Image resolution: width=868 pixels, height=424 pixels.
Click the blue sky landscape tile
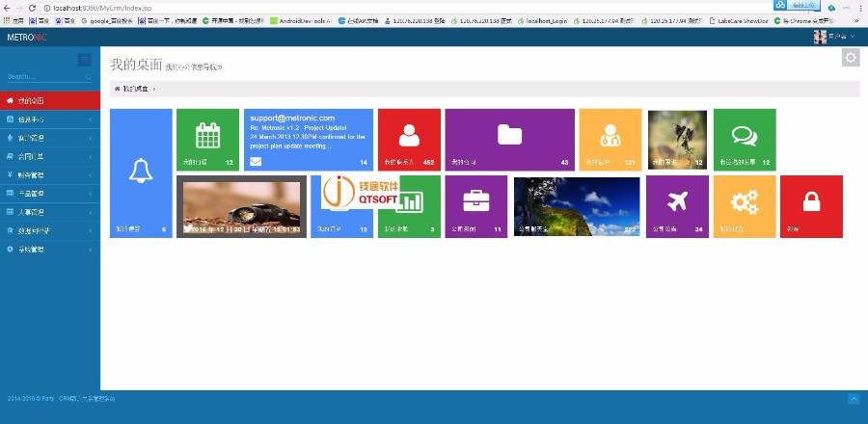click(577, 207)
